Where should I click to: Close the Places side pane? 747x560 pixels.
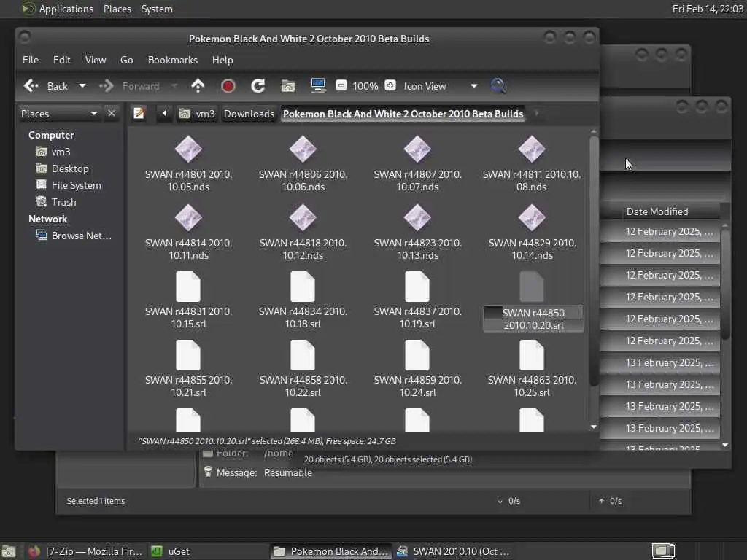click(x=112, y=113)
